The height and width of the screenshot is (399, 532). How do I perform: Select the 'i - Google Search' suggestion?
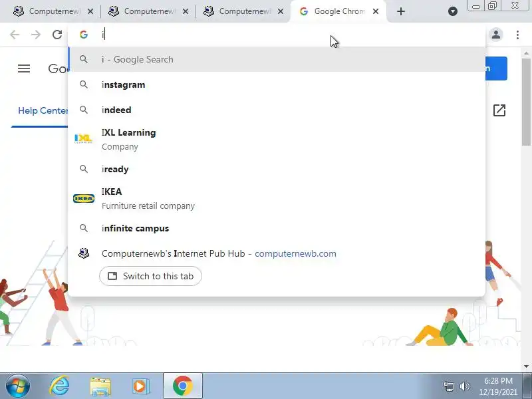[x=277, y=59]
